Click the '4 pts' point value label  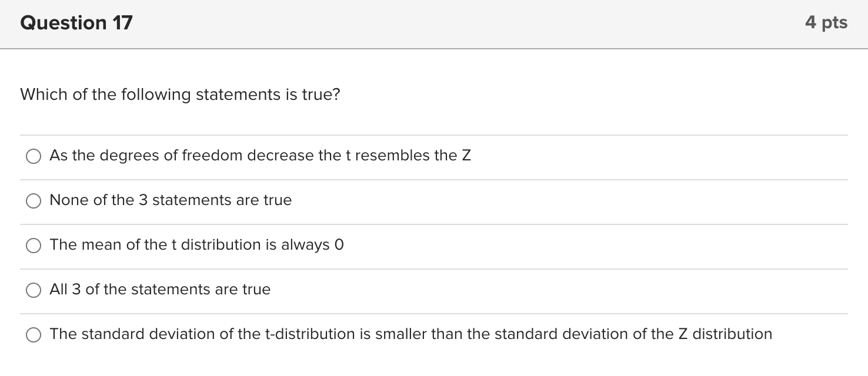click(x=827, y=22)
